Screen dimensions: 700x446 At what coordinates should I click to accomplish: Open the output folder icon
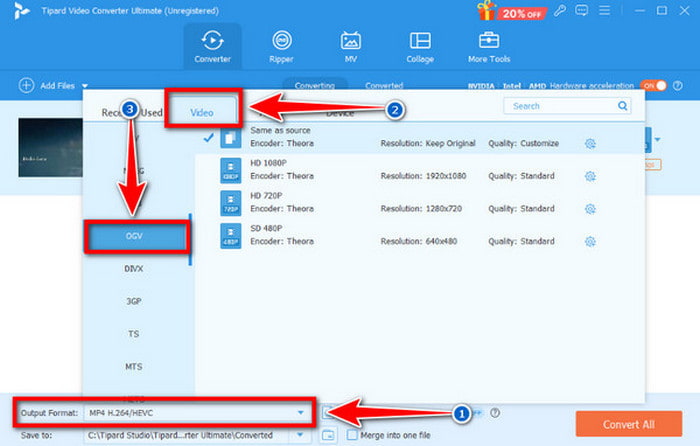(328, 435)
